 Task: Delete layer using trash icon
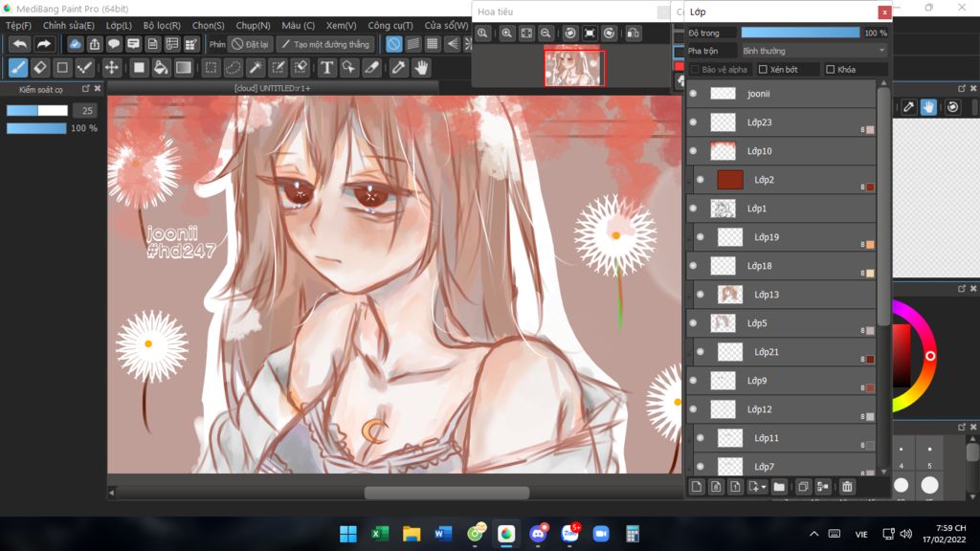[847, 487]
